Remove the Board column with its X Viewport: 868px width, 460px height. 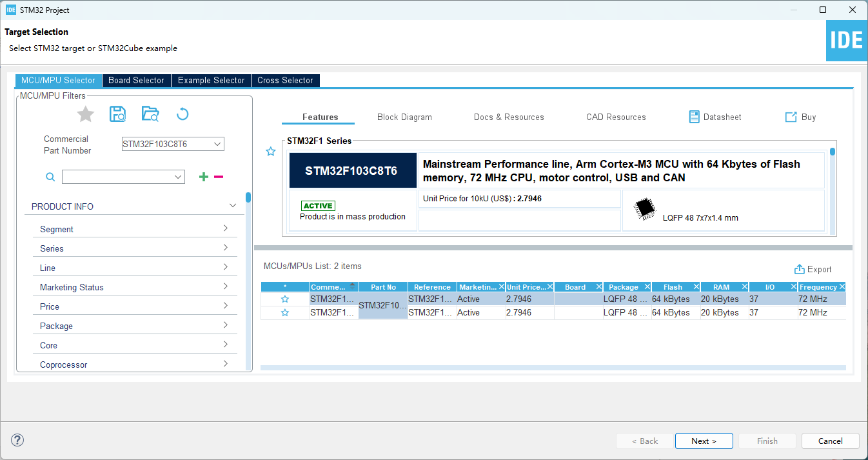[x=598, y=287]
